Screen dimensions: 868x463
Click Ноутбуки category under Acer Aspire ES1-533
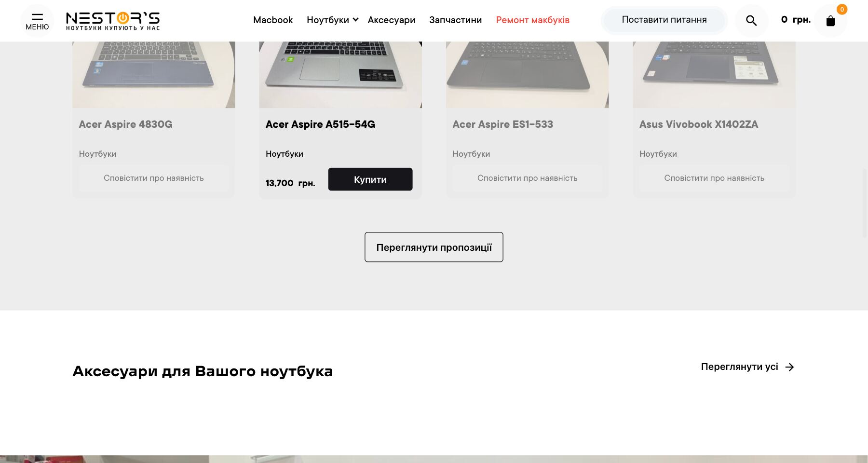click(472, 154)
